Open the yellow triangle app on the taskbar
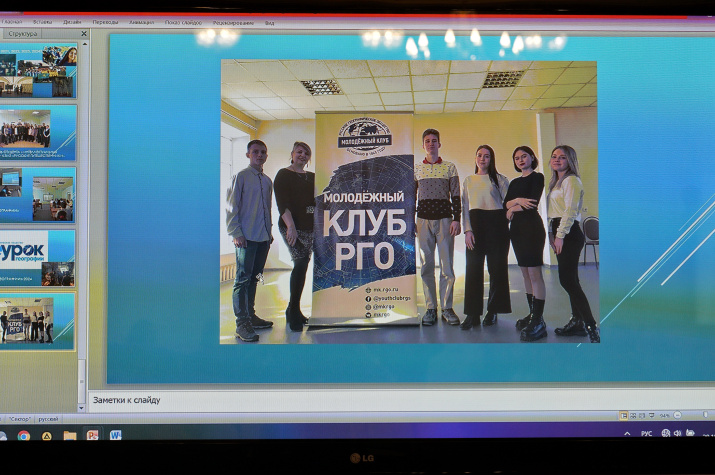 pyautogui.click(x=47, y=436)
